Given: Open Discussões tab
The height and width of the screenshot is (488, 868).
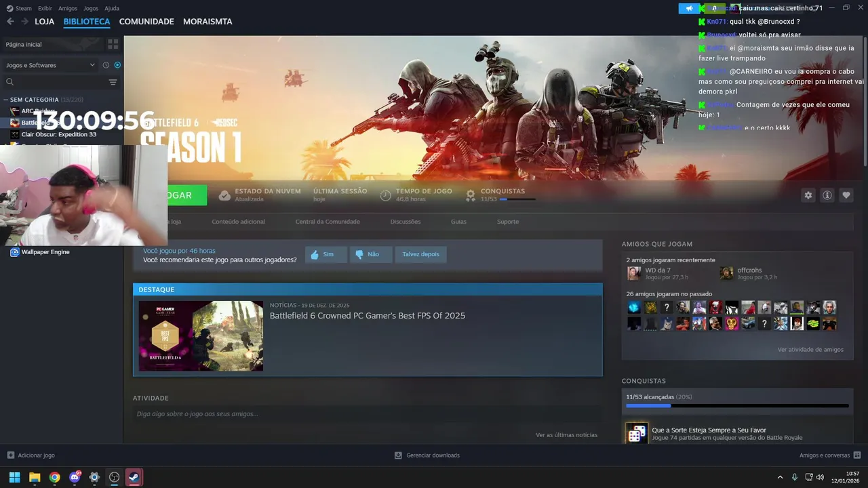Looking at the screenshot, I should 406,222.
